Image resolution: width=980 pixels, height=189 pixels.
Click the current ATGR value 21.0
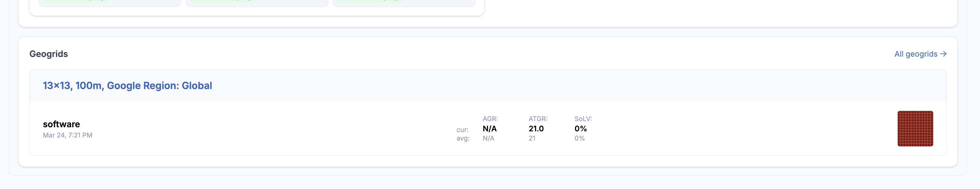click(536, 129)
